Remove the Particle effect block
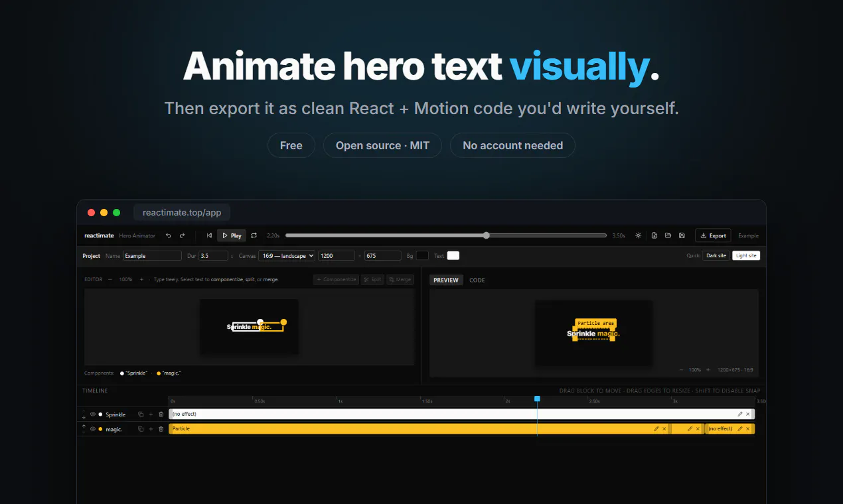The image size is (843, 504). point(664,429)
